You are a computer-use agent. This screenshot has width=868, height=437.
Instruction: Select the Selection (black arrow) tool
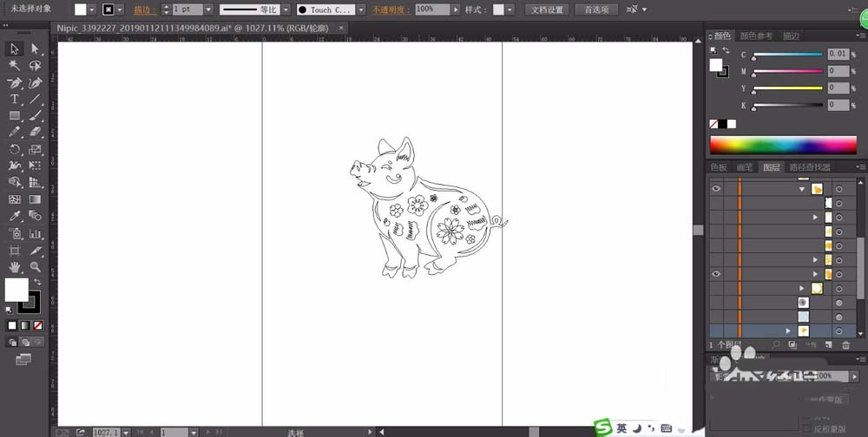point(15,49)
